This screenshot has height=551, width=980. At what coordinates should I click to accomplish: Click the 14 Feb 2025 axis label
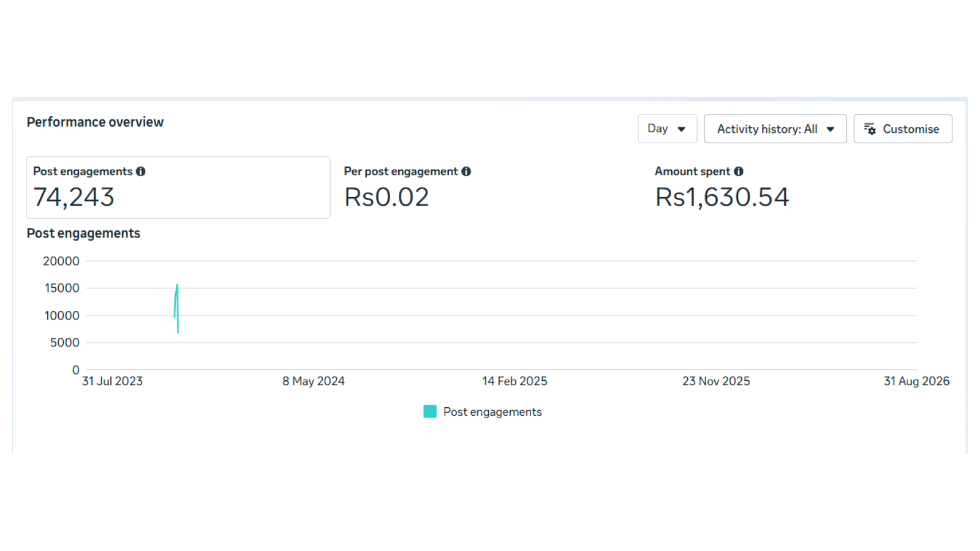click(x=514, y=381)
